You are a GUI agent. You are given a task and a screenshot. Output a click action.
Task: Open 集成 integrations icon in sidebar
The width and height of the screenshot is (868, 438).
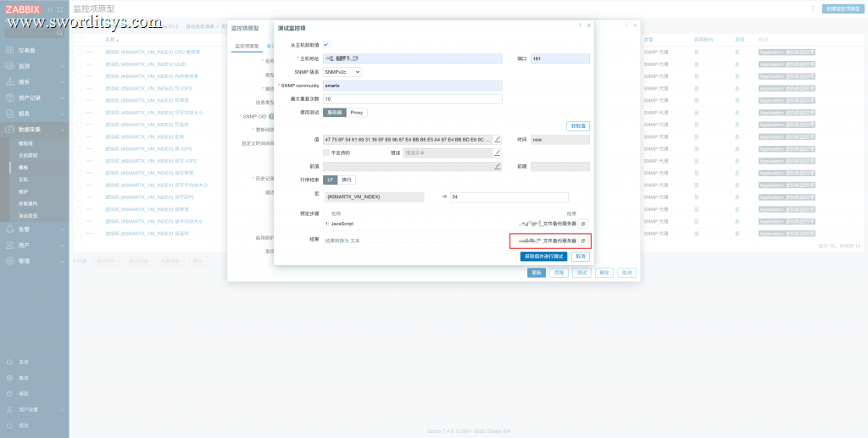click(x=9, y=378)
